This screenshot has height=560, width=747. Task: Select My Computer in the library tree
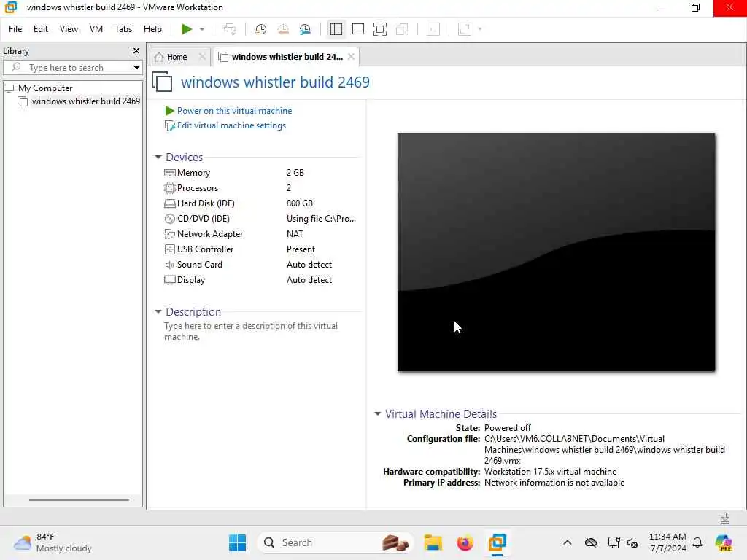[45, 88]
